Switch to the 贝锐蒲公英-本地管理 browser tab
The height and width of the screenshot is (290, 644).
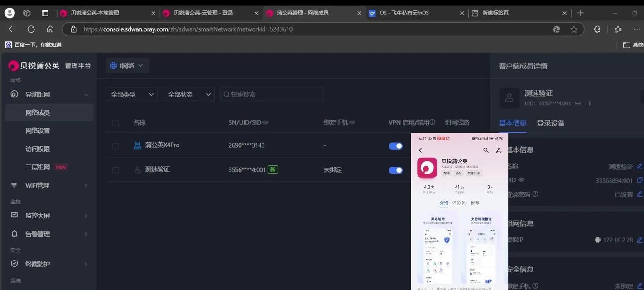(x=108, y=13)
